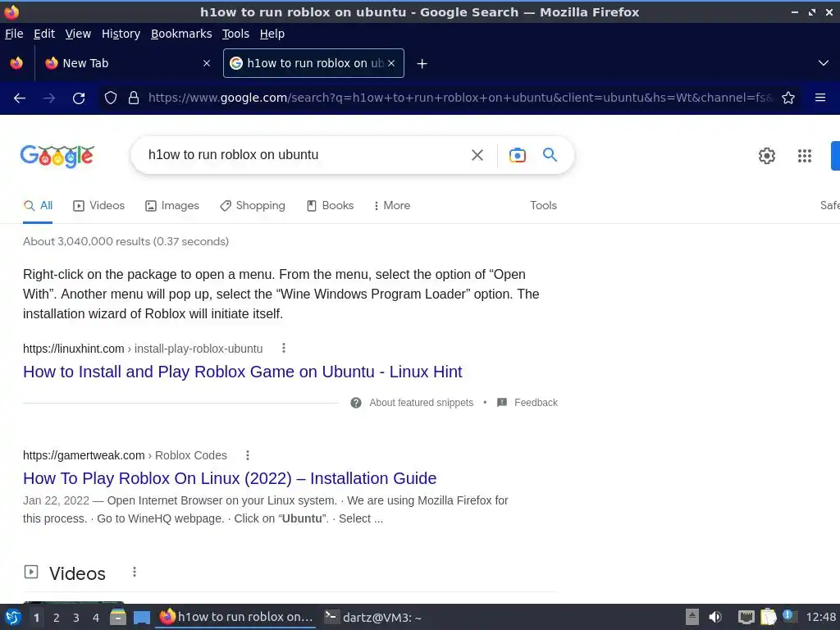Open options for linuxhint.com result
Screen dimensions: 840x630
[284, 348]
